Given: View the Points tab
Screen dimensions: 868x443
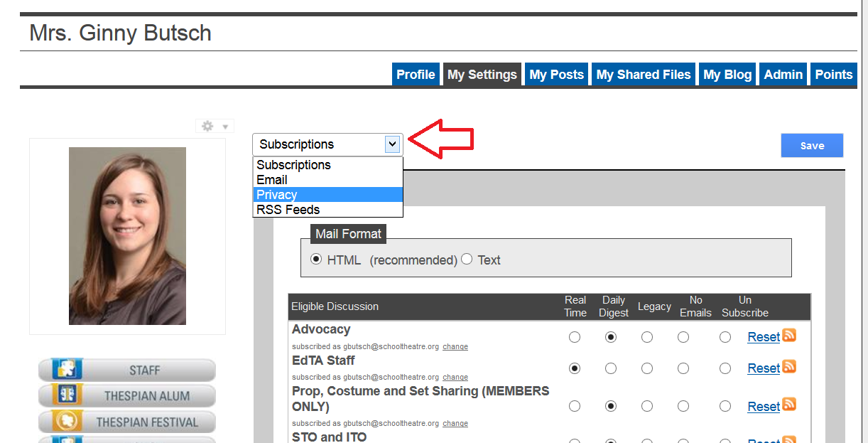Looking at the screenshot, I should [834, 75].
